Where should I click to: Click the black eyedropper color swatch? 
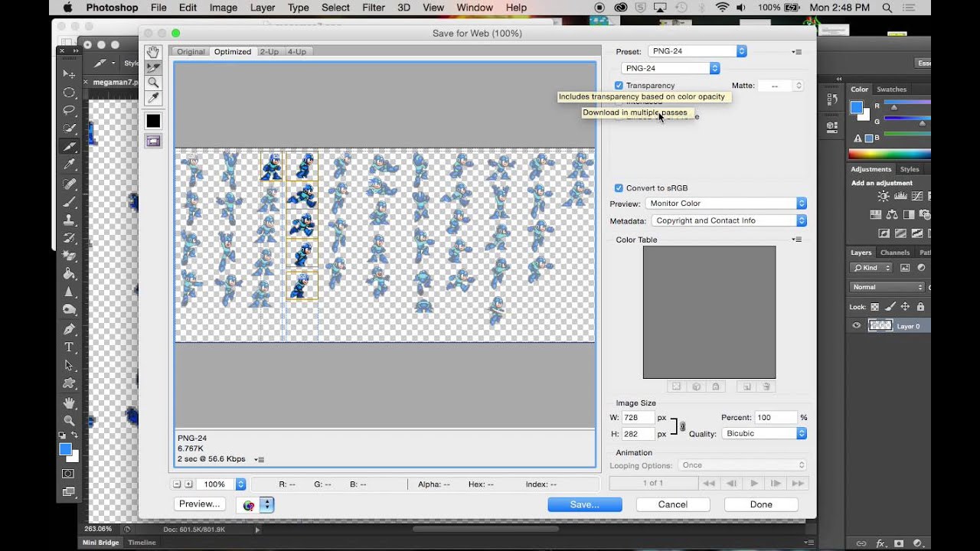coord(153,121)
